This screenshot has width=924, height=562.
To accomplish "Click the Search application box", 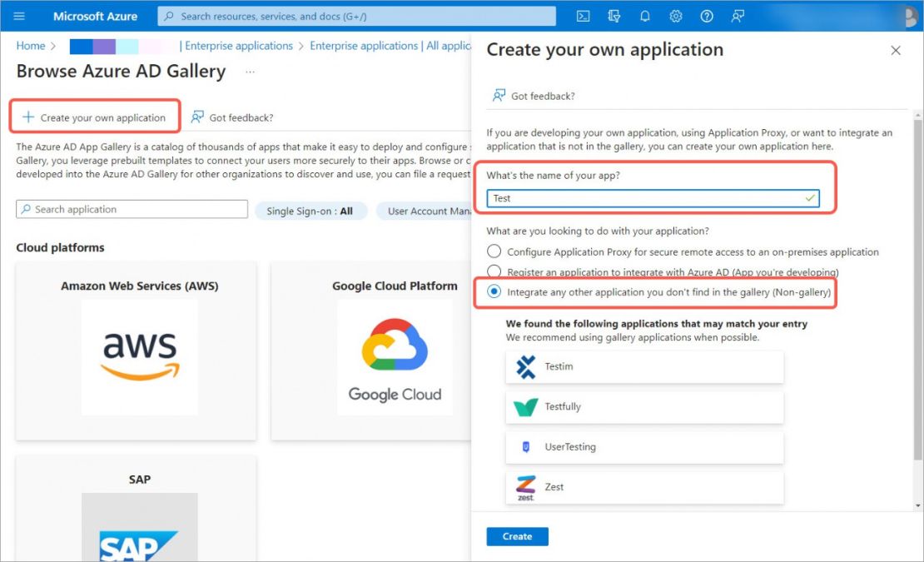I will (x=132, y=209).
